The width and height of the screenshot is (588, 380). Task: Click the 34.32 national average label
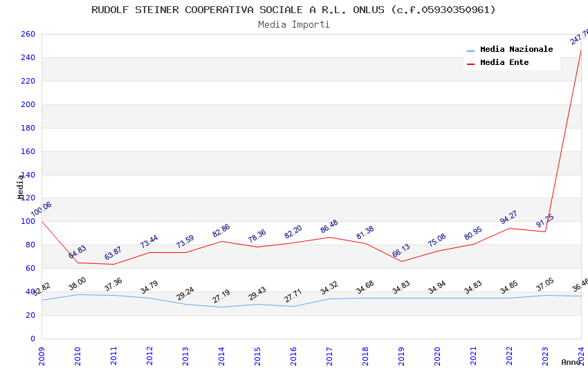coord(329,288)
